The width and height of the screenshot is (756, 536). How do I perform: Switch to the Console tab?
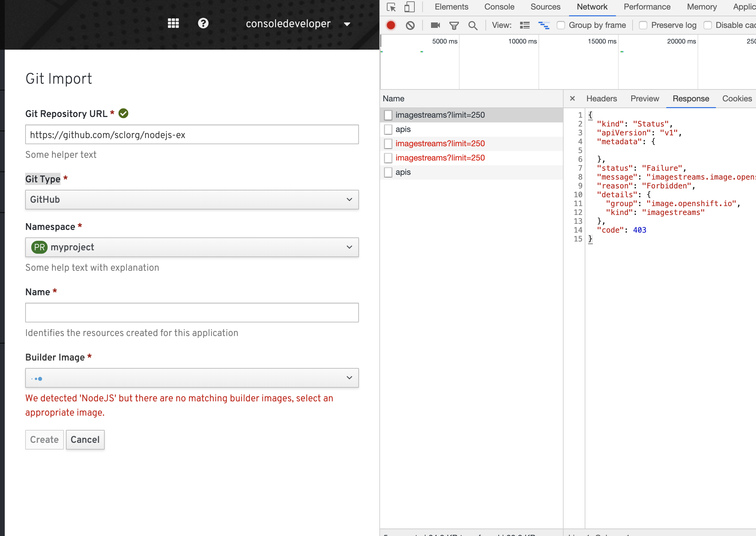click(x=499, y=7)
